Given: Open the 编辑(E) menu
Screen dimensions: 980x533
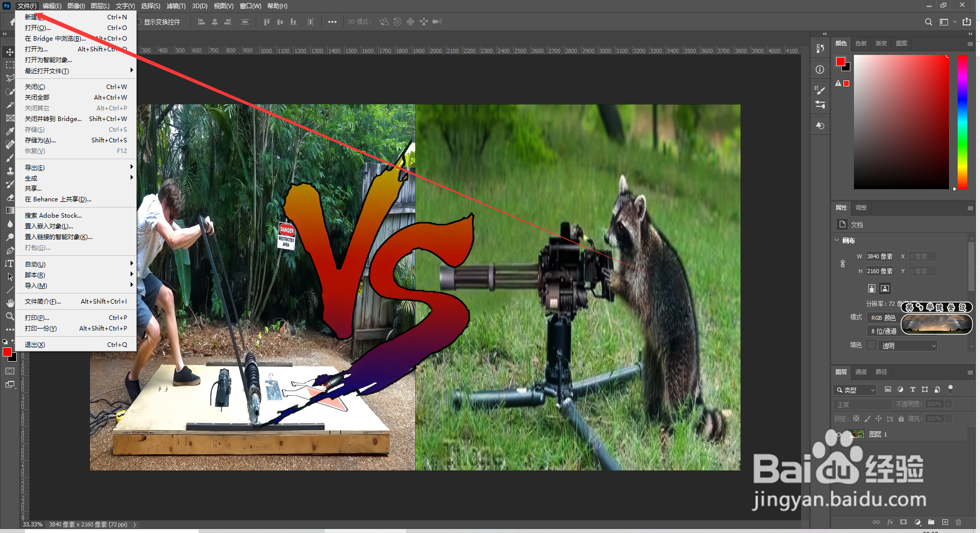Looking at the screenshot, I should [x=52, y=6].
